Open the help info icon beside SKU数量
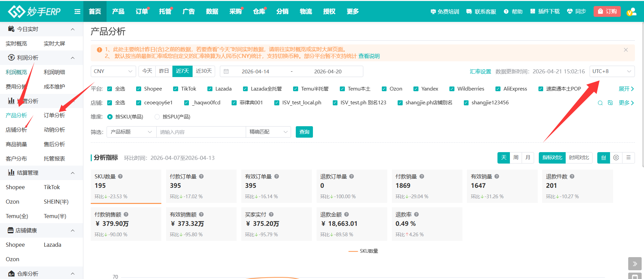644x279 pixels. (x=120, y=176)
